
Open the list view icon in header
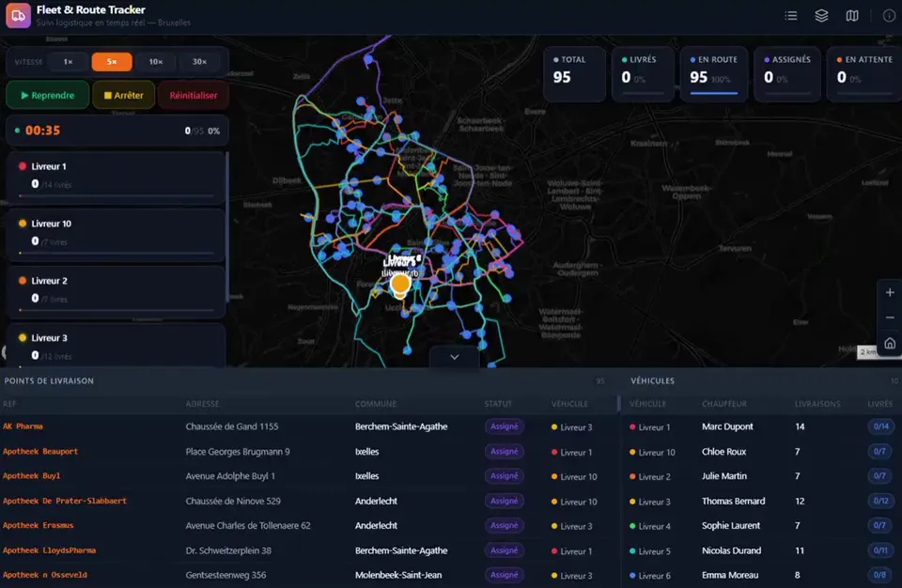(791, 16)
